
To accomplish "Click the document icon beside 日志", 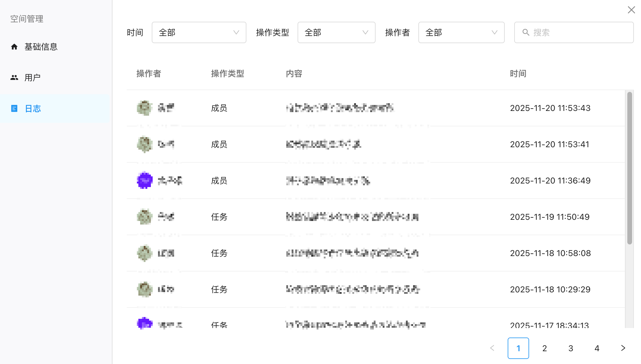I will click(x=14, y=109).
